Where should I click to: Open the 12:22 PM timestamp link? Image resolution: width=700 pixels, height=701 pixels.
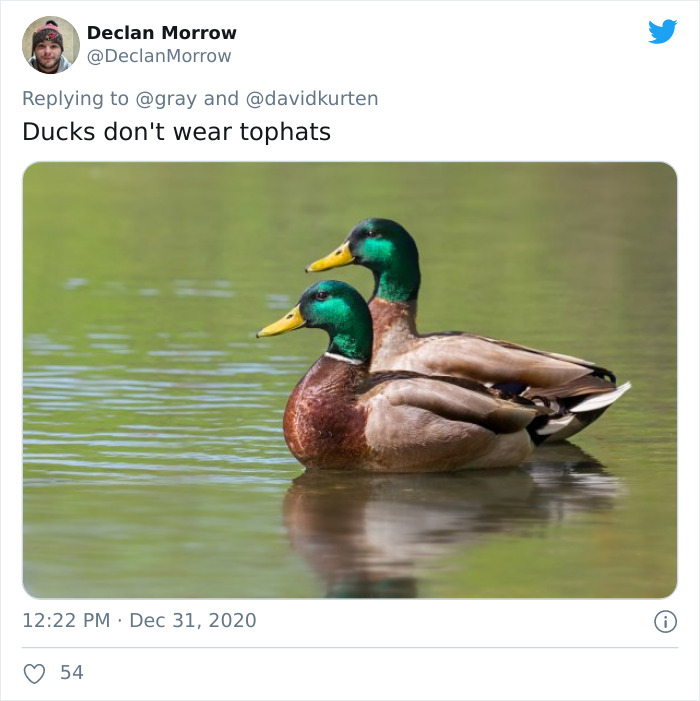point(66,621)
